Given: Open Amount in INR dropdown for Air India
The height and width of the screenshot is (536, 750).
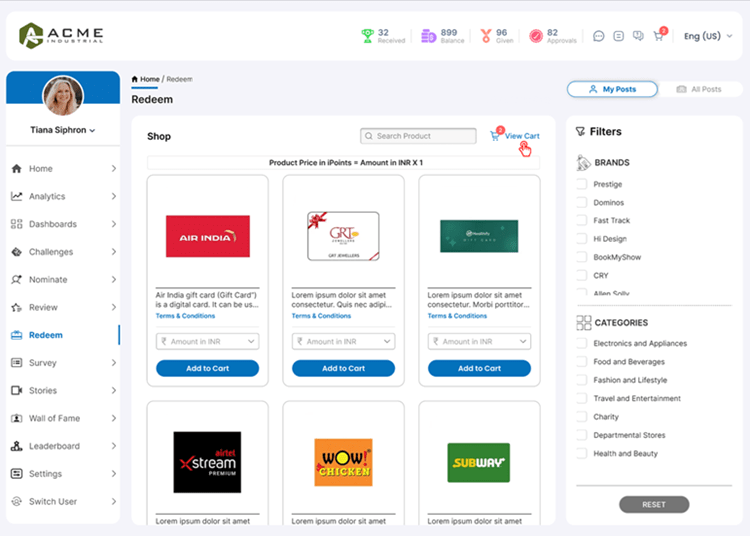Looking at the screenshot, I should coord(207,342).
